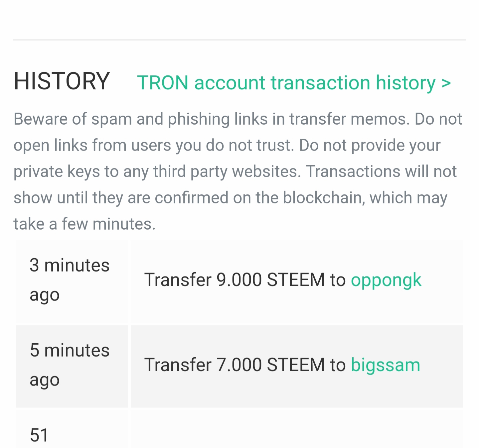Open the bigssam account link
479x448 pixels.
click(x=385, y=365)
